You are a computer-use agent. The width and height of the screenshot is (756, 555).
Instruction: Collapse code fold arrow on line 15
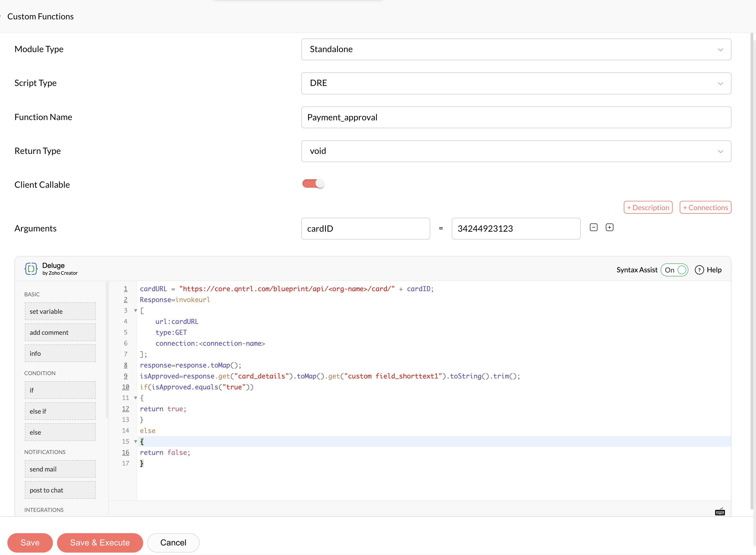pos(135,441)
